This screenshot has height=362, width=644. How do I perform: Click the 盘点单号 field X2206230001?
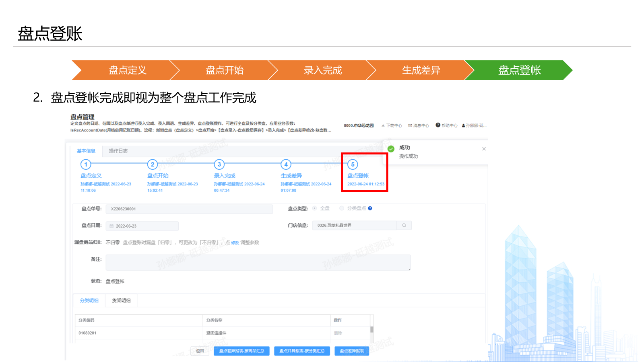click(x=189, y=209)
